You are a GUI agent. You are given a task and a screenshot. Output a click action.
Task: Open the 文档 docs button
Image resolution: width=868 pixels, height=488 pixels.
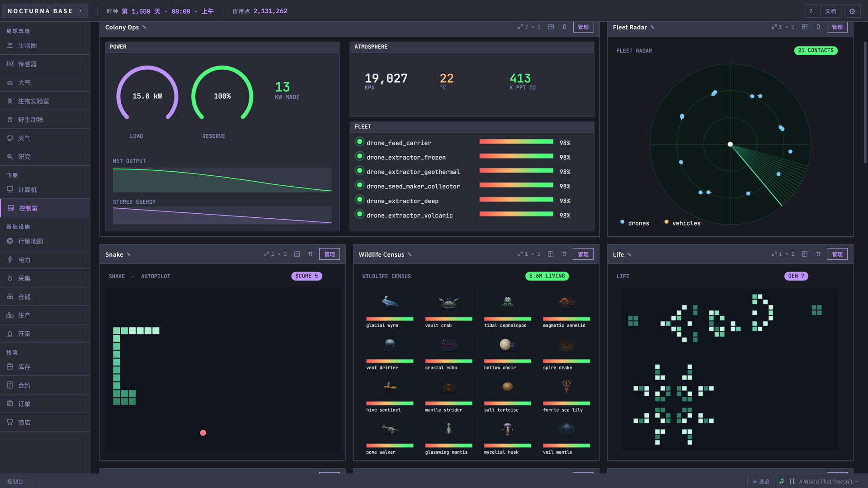coord(830,11)
